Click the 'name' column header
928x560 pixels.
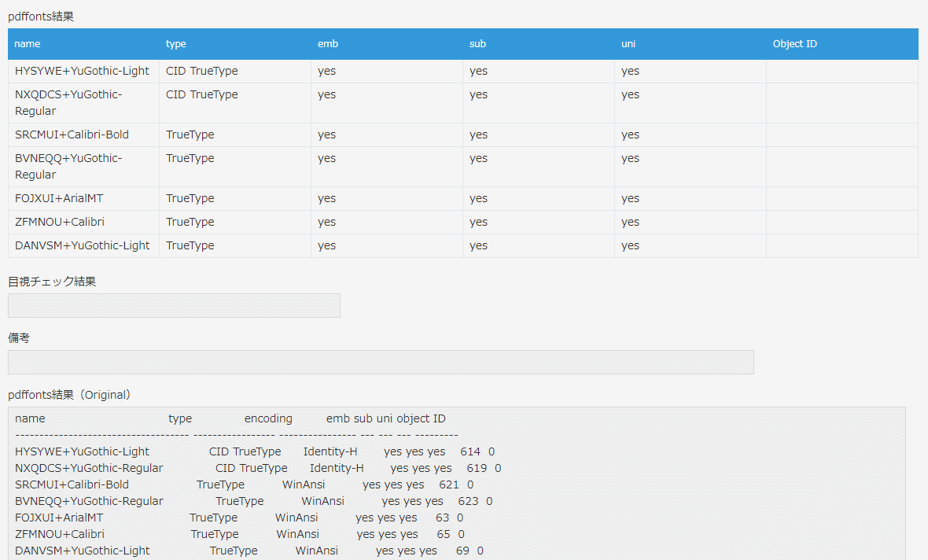click(x=83, y=44)
